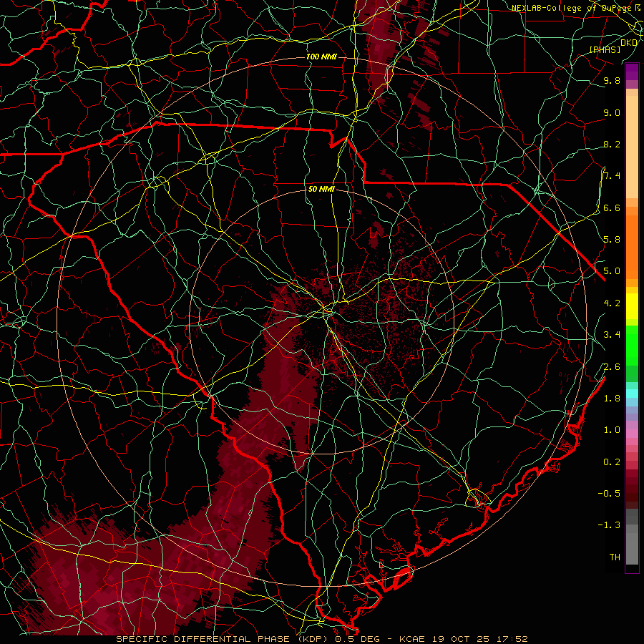The width and height of the screenshot is (644, 644).
Task: Click the 100 NMI range ring label
Action: tap(321, 57)
